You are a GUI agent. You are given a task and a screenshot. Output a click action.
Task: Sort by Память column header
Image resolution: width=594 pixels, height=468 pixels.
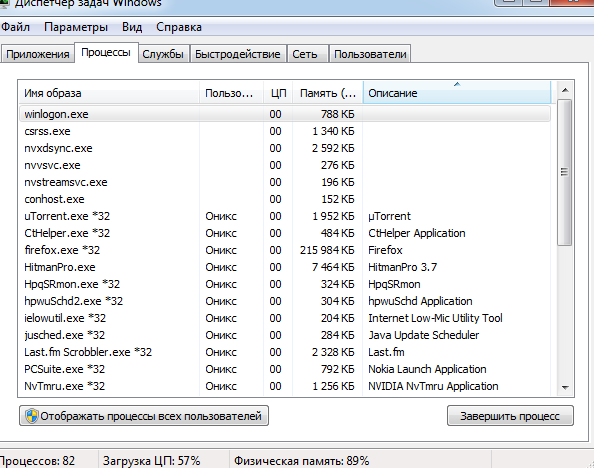pos(328,93)
